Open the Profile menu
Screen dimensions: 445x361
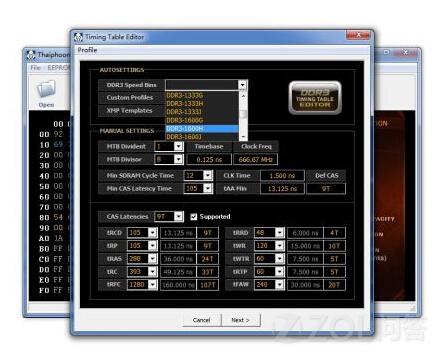(x=87, y=50)
